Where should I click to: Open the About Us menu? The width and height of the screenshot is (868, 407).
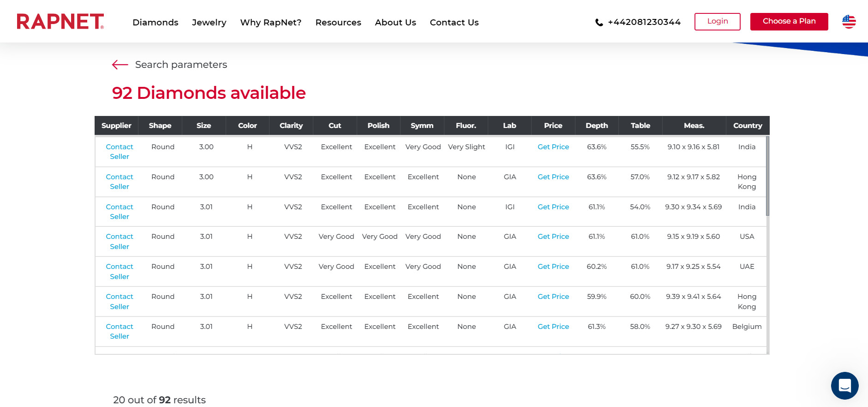(x=395, y=22)
